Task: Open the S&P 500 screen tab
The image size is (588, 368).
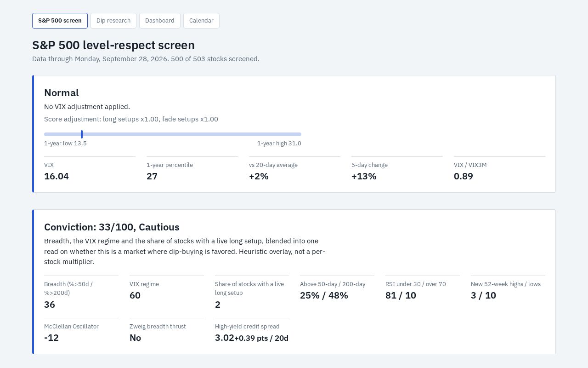Action: tap(60, 21)
